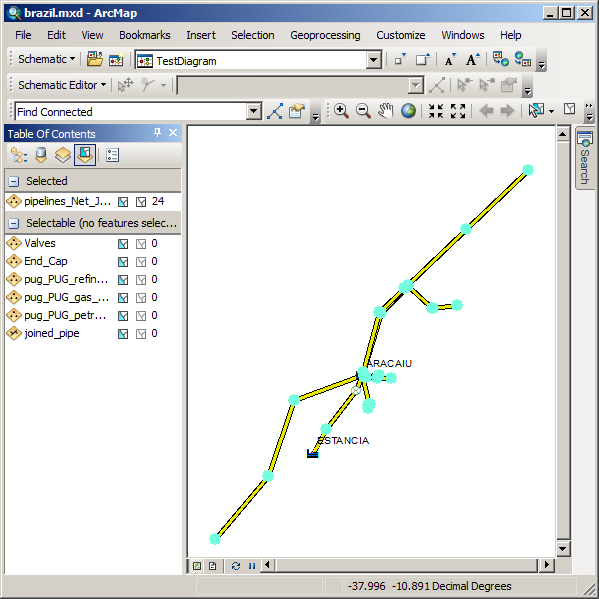
Task: Click the vertical scrollbar down arrow
Action: click(562, 549)
